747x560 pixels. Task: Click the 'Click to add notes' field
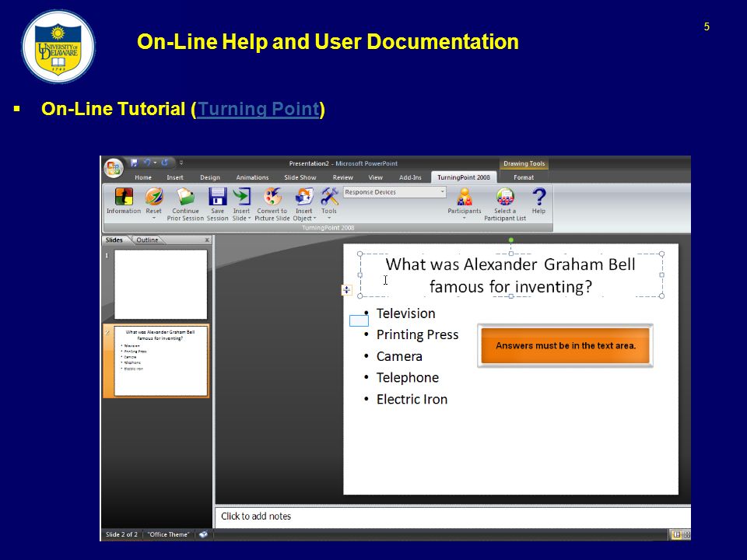453,516
